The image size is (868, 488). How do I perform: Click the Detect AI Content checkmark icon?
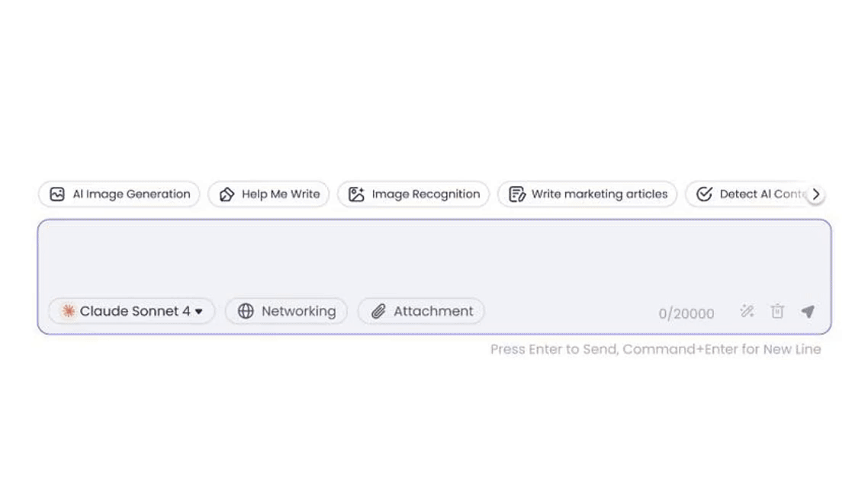point(704,194)
